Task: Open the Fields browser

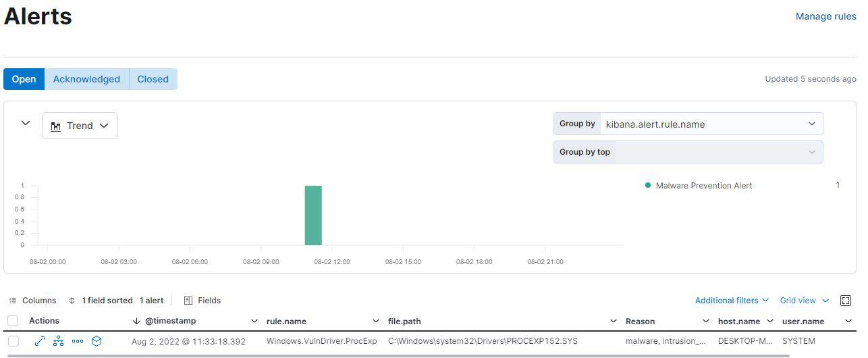Action: pos(202,301)
